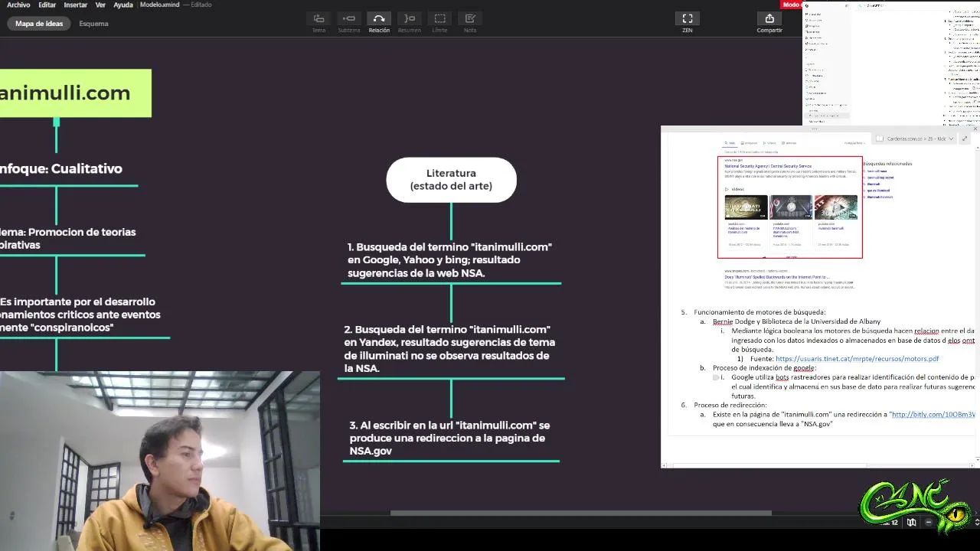Click the 'Búsquedas relacionadas' heading
This screenshot has width=980, height=551.
click(887, 163)
